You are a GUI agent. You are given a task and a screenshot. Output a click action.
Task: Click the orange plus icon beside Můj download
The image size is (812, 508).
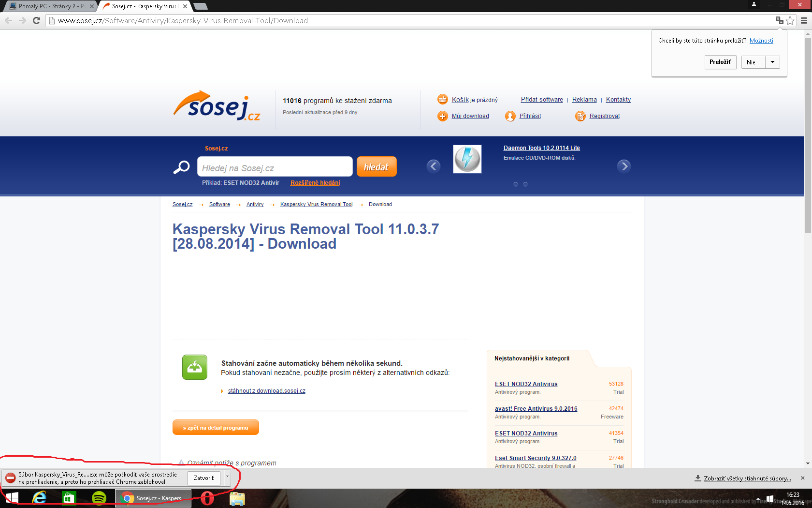click(443, 116)
